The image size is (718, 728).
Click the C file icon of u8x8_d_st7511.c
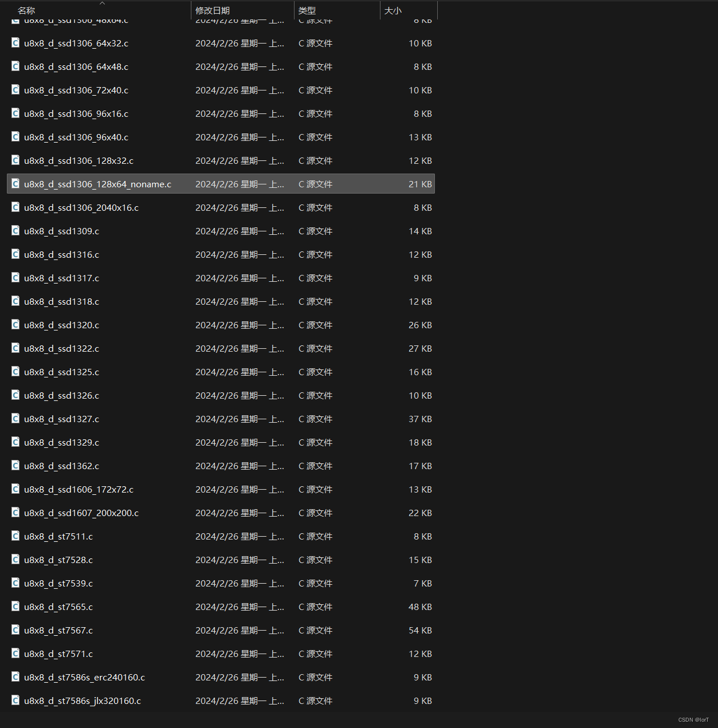point(15,536)
